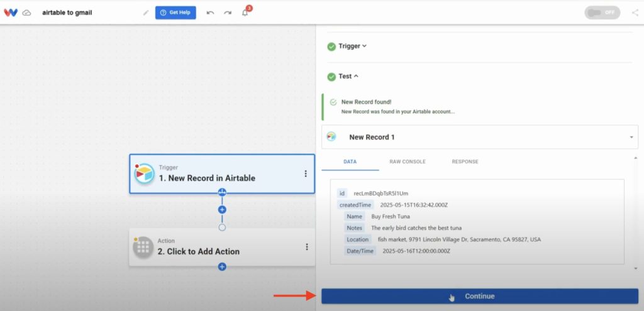Click the Pabbly W logo icon

[x=11, y=13]
